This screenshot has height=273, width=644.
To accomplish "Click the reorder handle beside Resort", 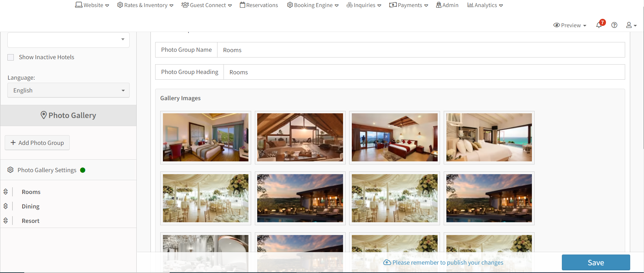I will click(x=6, y=221).
